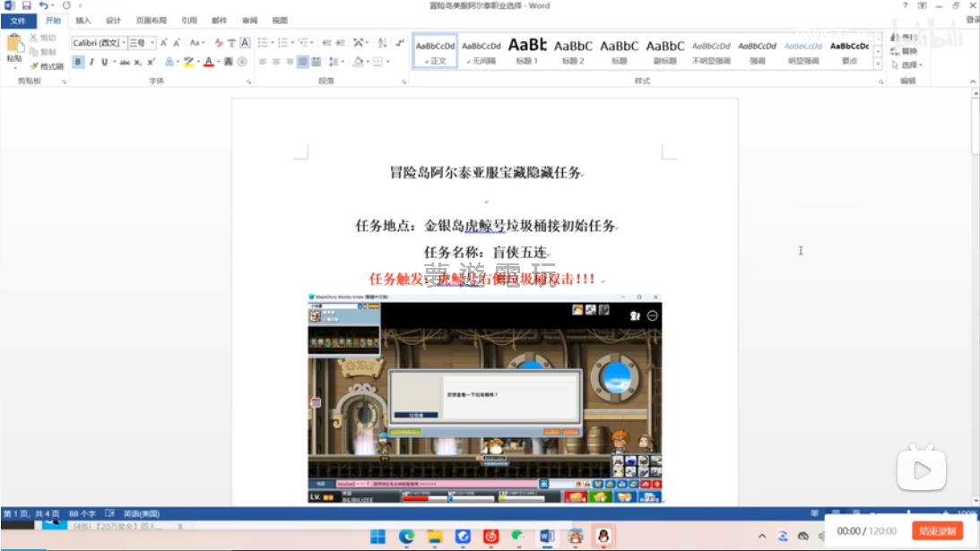Click the orange 结束录制 button

coord(937,531)
